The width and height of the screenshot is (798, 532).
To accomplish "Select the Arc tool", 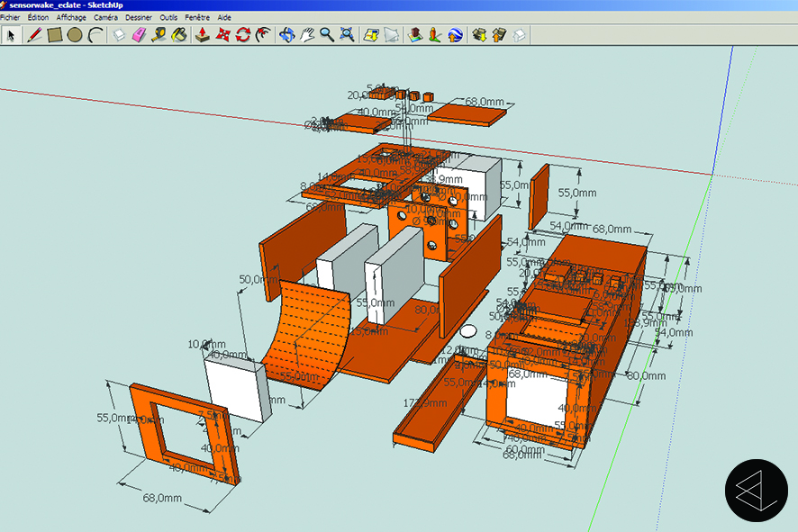I will point(95,35).
